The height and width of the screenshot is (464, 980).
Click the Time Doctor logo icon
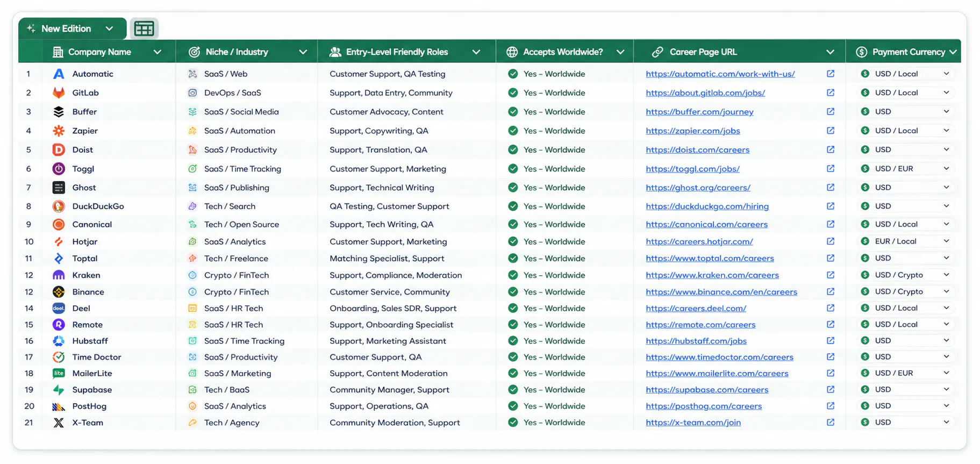pyautogui.click(x=59, y=357)
